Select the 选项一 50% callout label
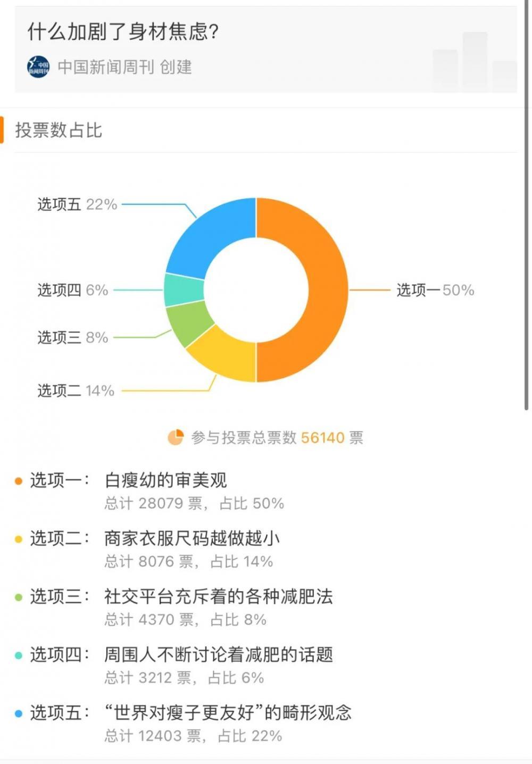 [x=435, y=290]
